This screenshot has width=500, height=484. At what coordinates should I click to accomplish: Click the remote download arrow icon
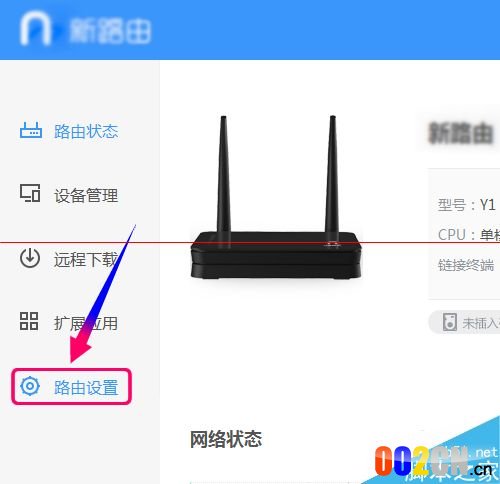pyautogui.click(x=30, y=258)
